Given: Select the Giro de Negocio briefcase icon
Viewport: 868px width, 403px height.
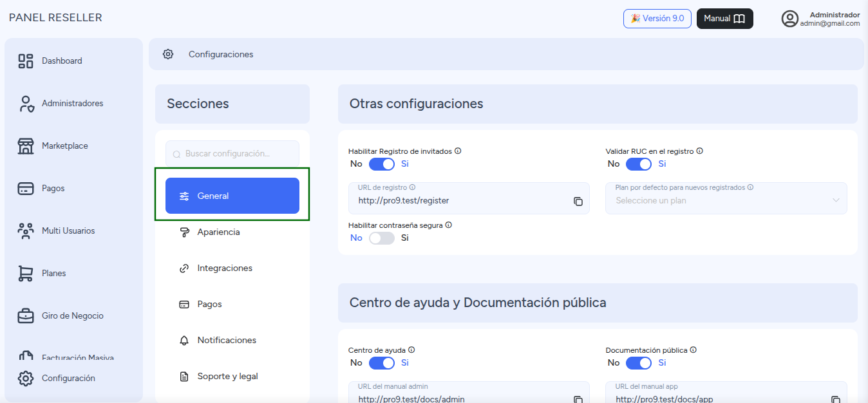Looking at the screenshot, I should (26, 316).
